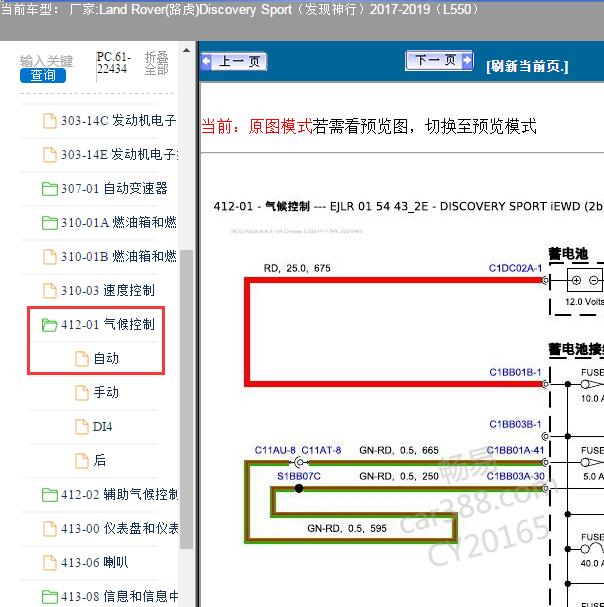Click the page icon beside 303-14C
Image resolution: width=604 pixels, height=607 pixels.
[49, 121]
